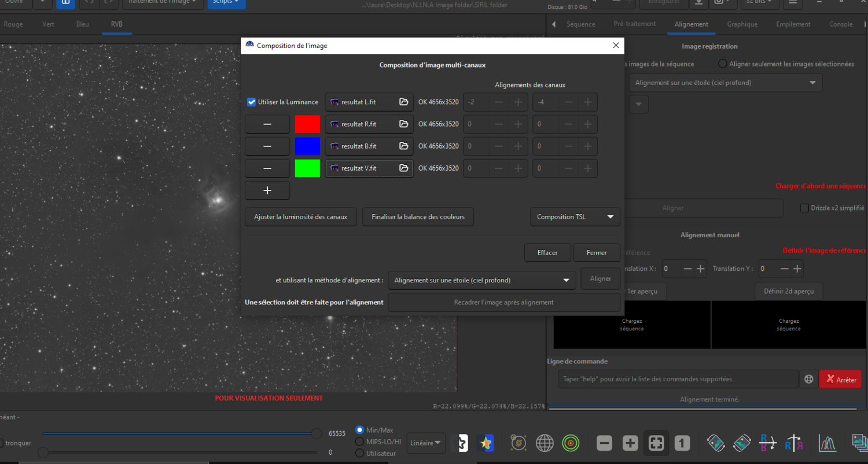Switch to the Vert channel tab
This screenshot has width=868, height=464.
click(49, 24)
